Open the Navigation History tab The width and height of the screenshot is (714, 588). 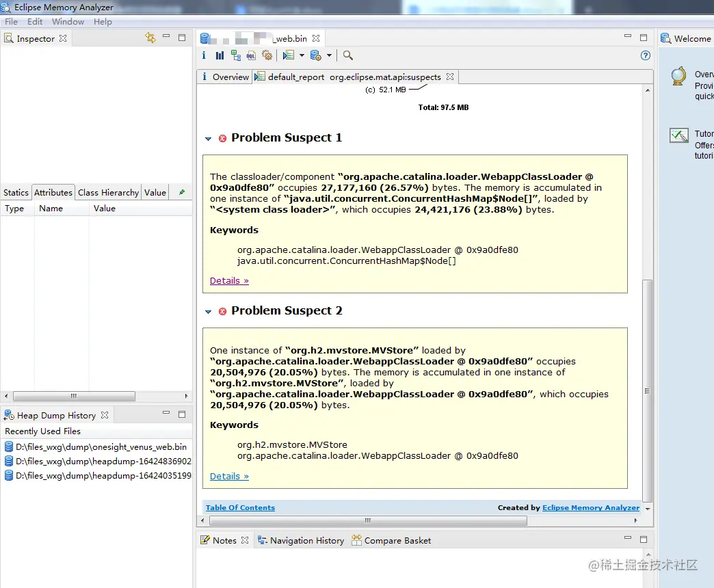pos(301,540)
